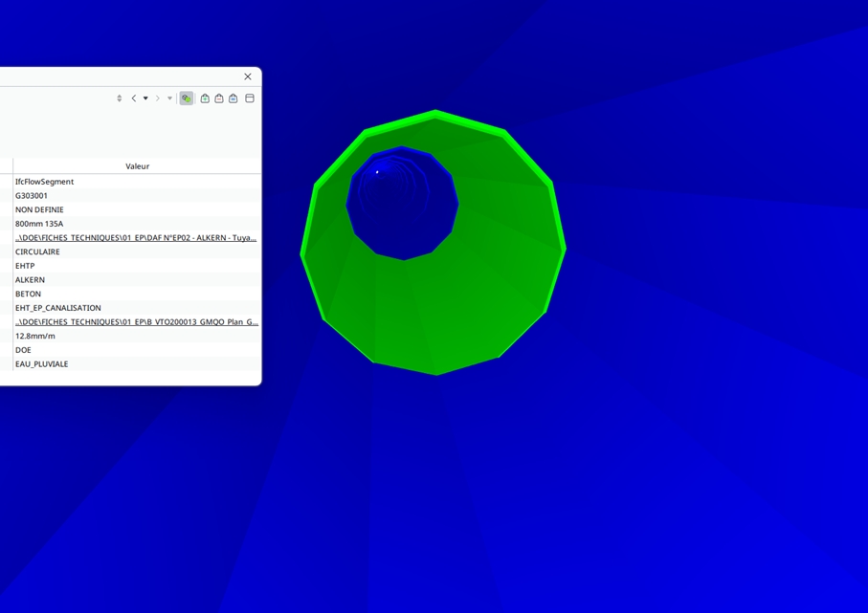Open the B_VTO200013_GMQO_Plan file link
868x613 pixels.
click(x=136, y=322)
